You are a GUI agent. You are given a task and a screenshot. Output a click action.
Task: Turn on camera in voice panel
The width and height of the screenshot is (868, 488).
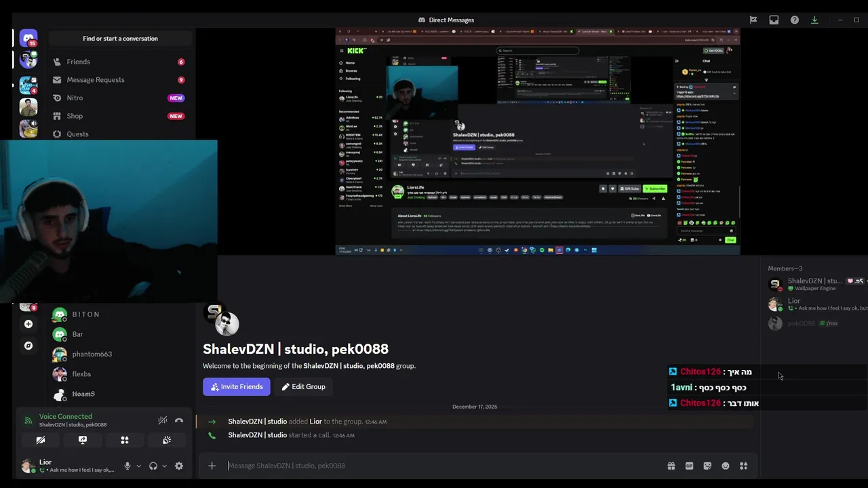tap(41, 440)
